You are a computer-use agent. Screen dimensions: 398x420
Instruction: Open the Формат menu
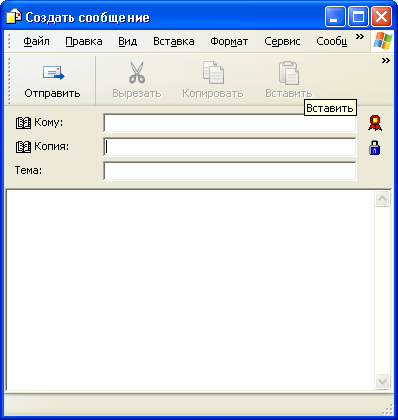click(229, 41)
